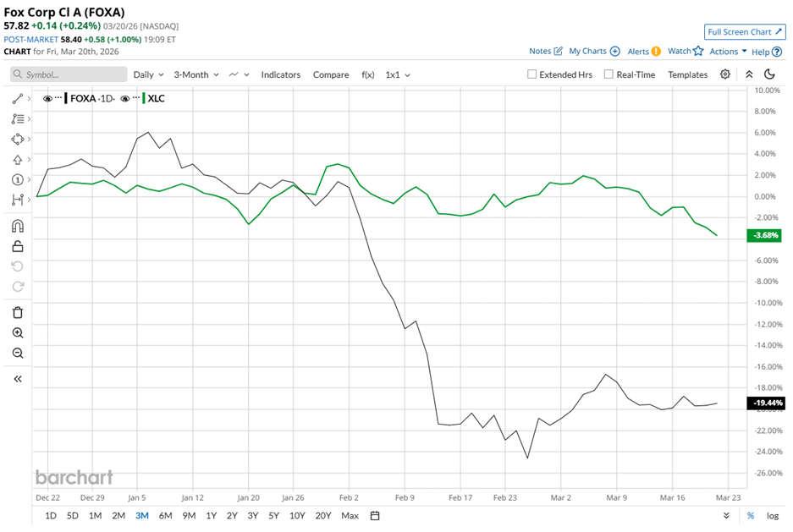Enable Real-Time checkbox
Screen dimensions: 793x532
pyautogui.click(x=609, y=74)
